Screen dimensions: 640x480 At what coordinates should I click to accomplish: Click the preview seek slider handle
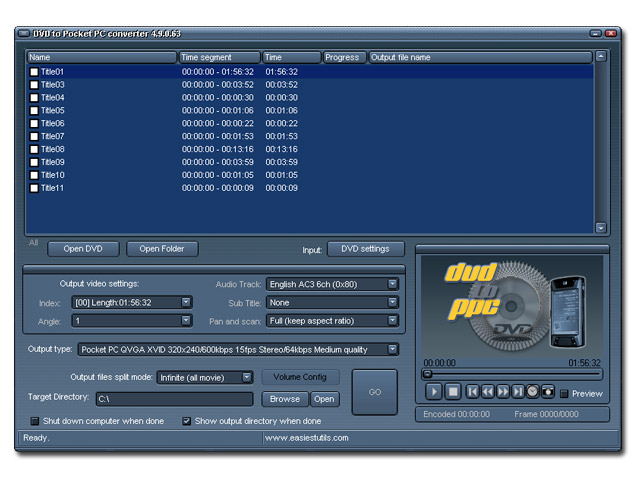[x=427, y=373]
